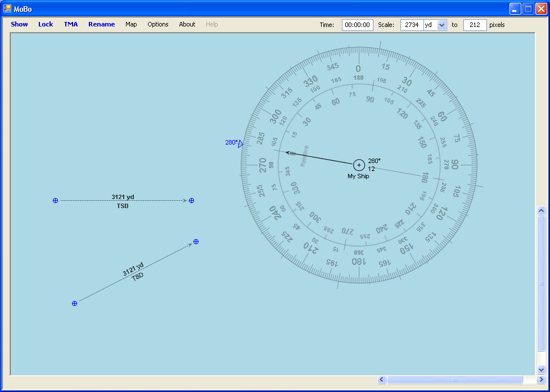Select end point of the horizontal TSD line
Screen dimensions: 550x392
pyautogui.click(x=192, y=201)
